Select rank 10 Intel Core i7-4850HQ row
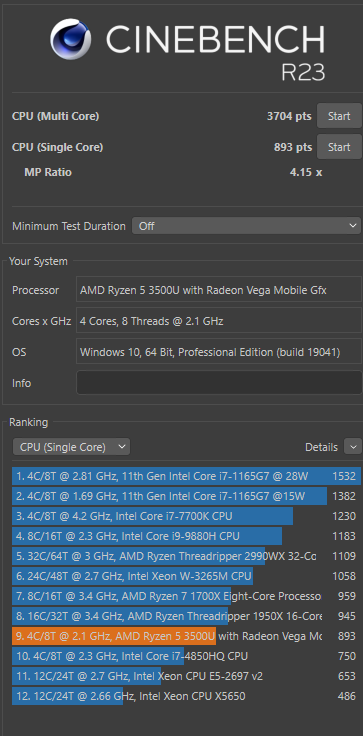This screenshot has height=736, width=363. click(x=186, y=656)
